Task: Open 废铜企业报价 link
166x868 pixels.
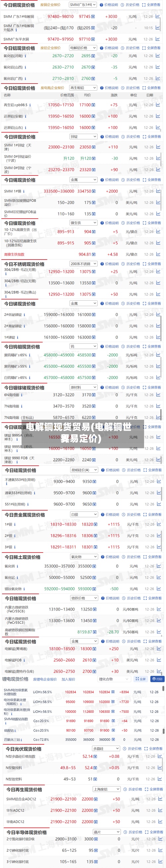Action: point(50,5)
